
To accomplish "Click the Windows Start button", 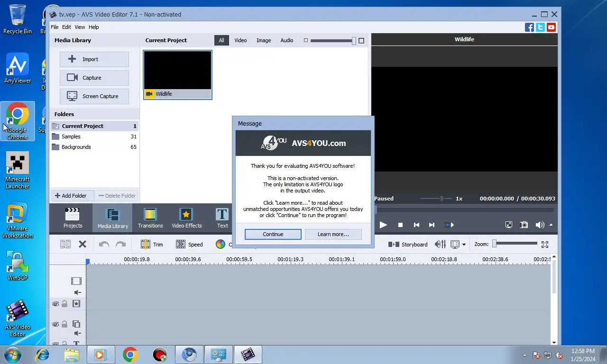I will (13, 355).
